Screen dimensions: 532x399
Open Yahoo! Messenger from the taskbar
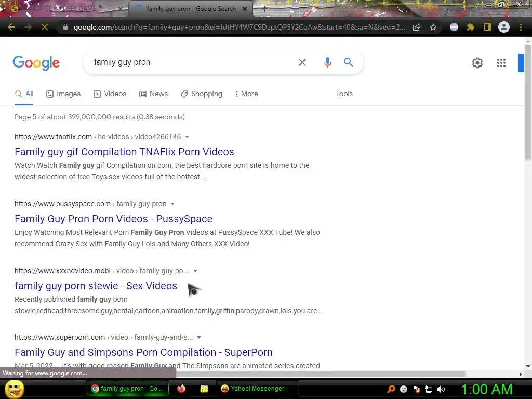point(258,389)
